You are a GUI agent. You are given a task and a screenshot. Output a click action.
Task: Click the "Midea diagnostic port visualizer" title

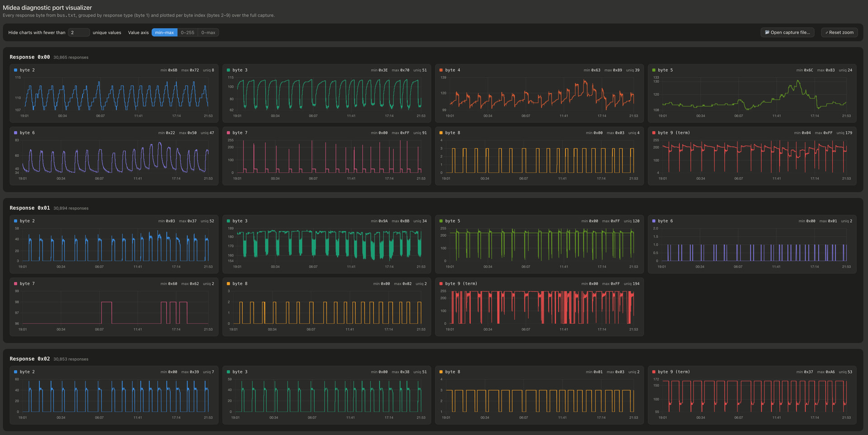click(x=47, y=8)
